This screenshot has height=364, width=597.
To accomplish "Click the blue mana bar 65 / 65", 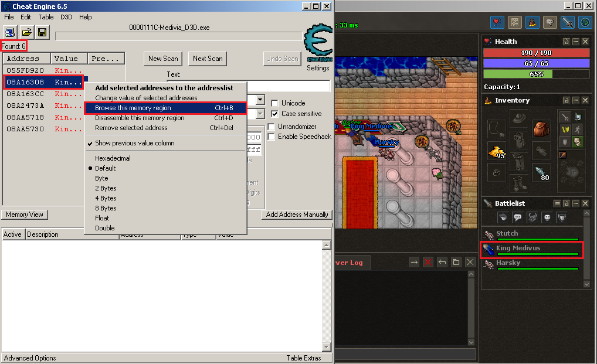I will [536, 63].
